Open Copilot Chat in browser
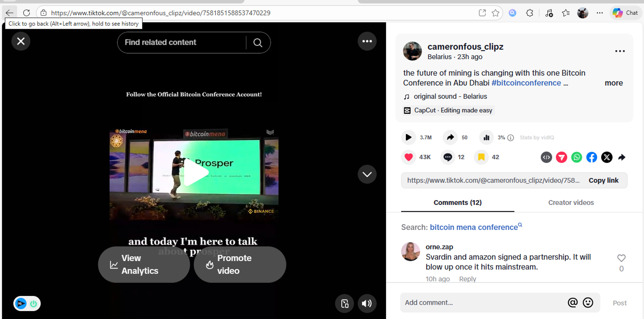 point(626,13)
